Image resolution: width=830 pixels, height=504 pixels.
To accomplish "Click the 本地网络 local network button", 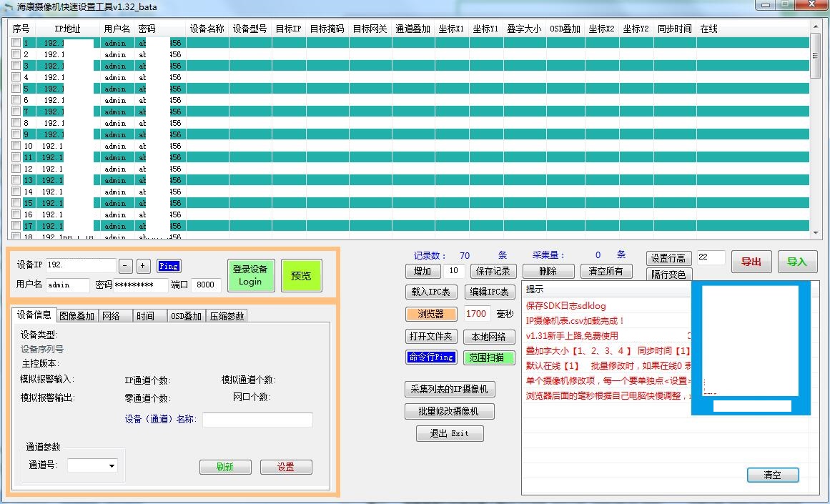I will (x=489, y=337).
